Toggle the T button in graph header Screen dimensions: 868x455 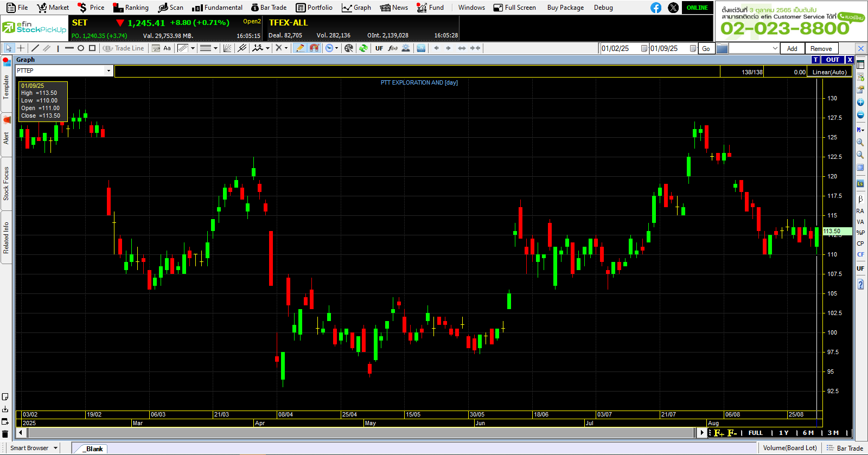click(815, 60)
